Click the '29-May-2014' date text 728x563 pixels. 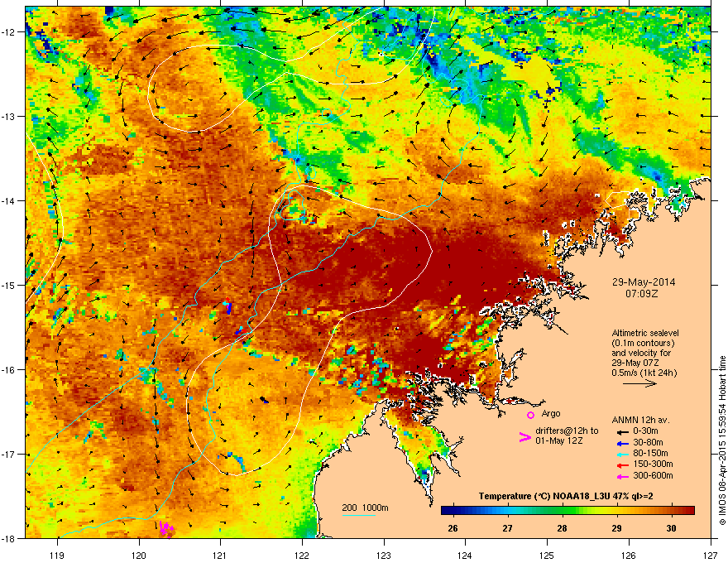pyautogui.click(x=644, y=282)
